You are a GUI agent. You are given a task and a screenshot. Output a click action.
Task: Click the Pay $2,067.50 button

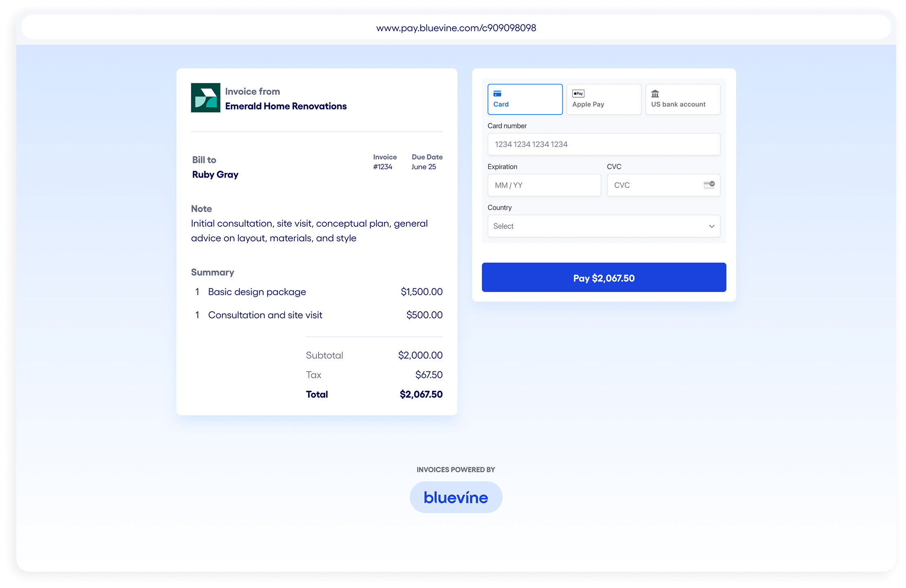[604, 277]
